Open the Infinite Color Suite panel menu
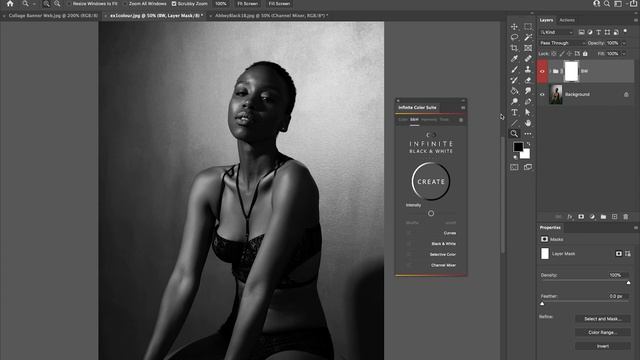This screenshot has width=640, height=360. click(x=463, y=108)
